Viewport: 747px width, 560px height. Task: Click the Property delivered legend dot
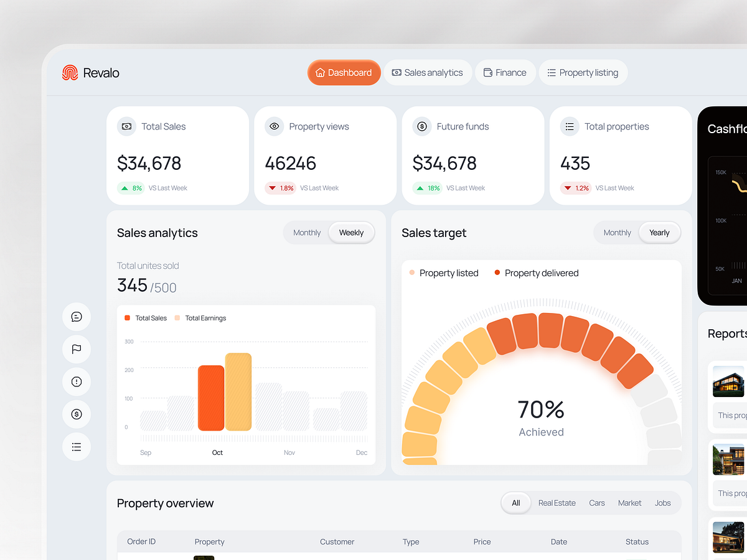[x=497, y=273]
